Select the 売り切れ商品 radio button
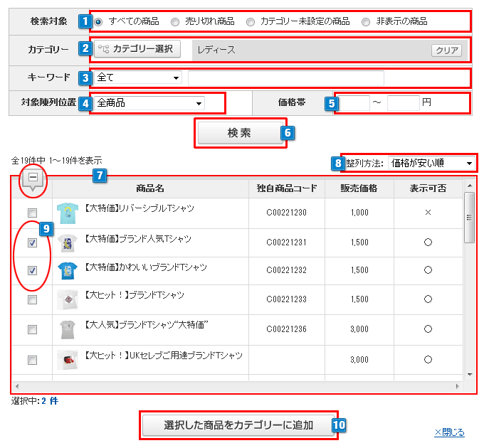The height and width of the screenshot is (448, 484). 175,21
